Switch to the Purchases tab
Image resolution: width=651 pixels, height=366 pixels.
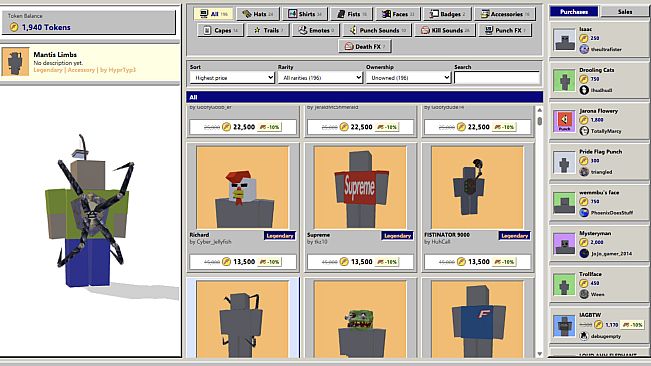[574, 12]
